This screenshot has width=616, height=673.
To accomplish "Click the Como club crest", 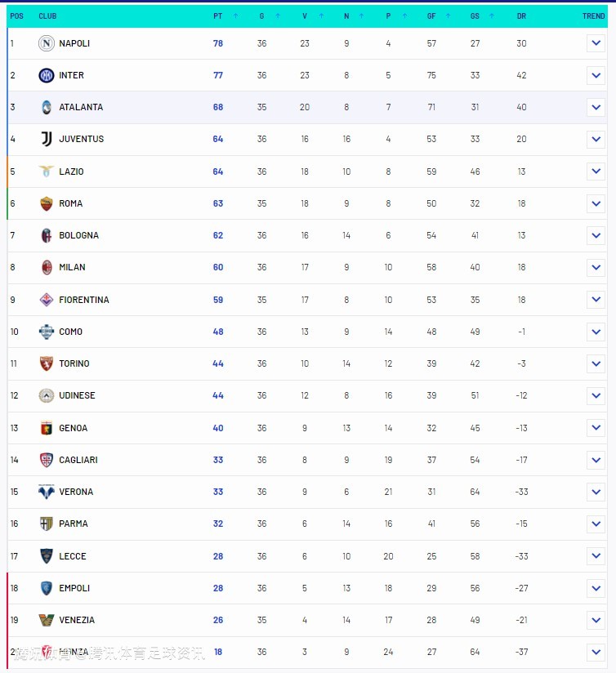I will tap(47, 332).
